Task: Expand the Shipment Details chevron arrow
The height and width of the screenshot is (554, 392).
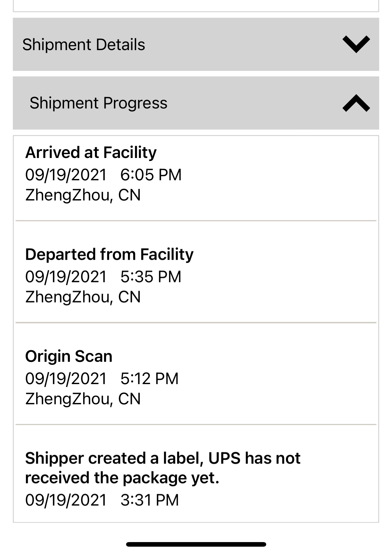Action: point(356,44)
